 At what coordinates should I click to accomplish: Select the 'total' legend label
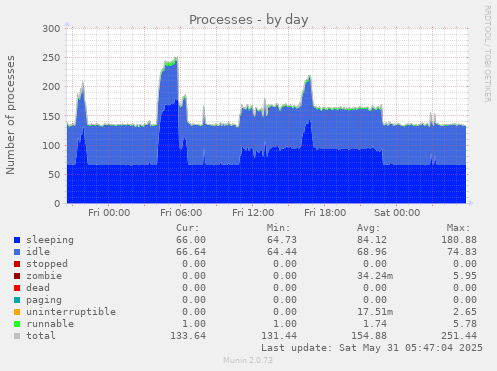pos(41,336)
